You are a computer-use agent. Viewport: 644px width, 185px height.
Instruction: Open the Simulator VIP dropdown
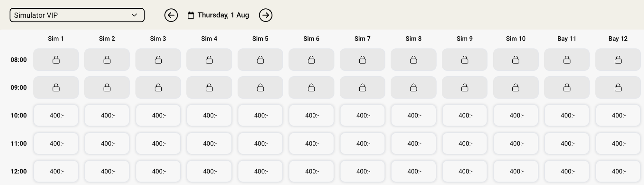(x=77, y=15)
